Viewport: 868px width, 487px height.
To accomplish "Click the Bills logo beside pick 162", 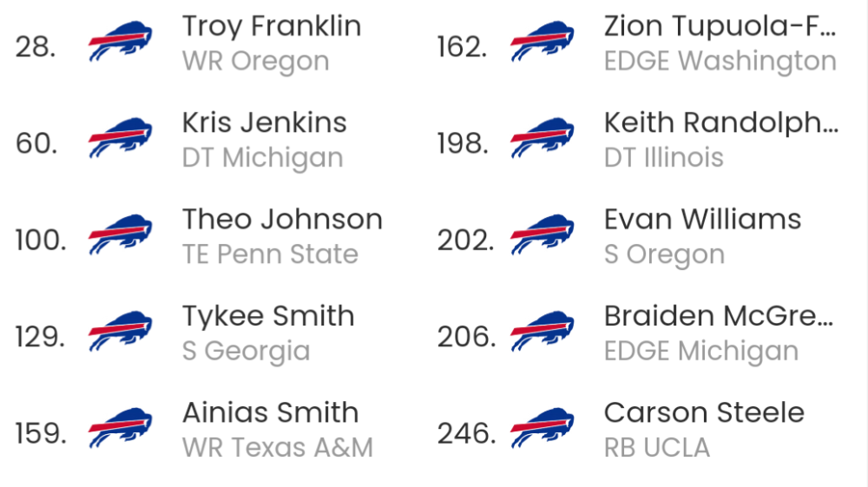I will [x=542, y=41].
